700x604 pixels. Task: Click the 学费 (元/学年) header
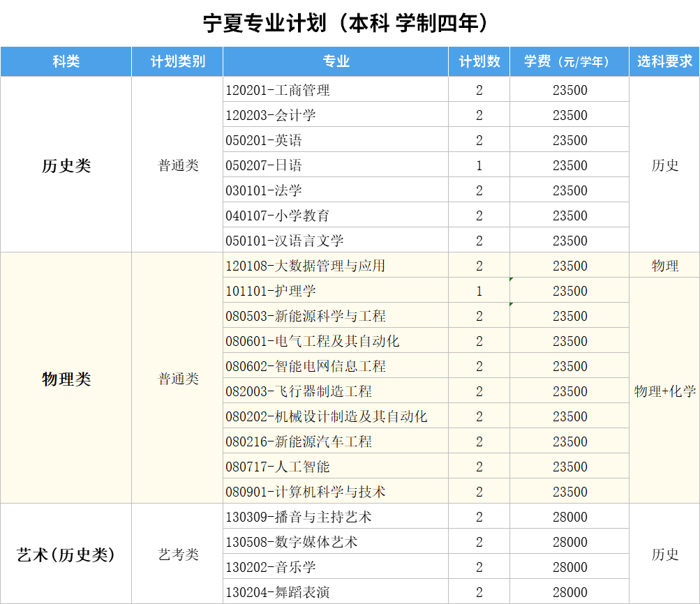coord(569,61)
